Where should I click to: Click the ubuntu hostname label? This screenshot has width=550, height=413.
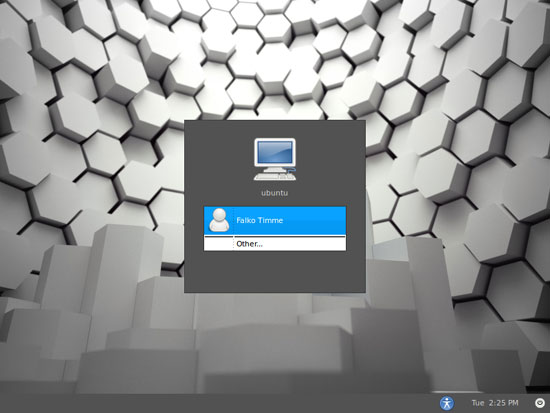pos(275,193)
